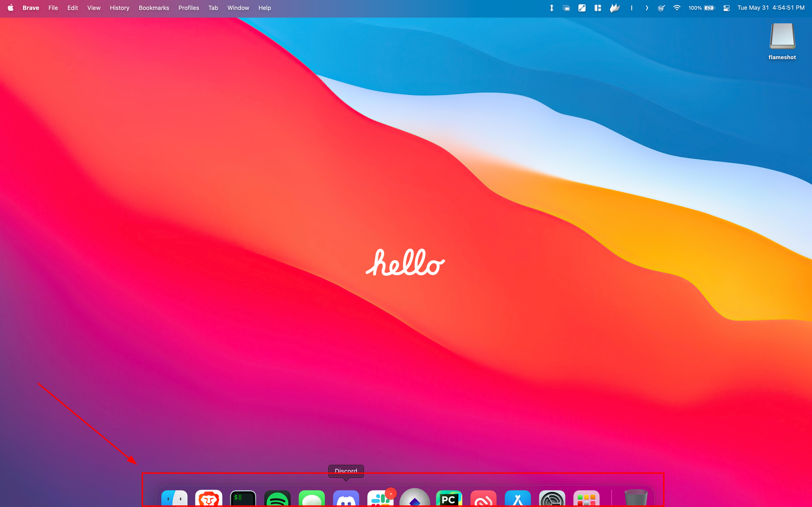Open System Preferences gear in Dock
Viewport: 812px width, 507px height.
[x=552, y=499]
